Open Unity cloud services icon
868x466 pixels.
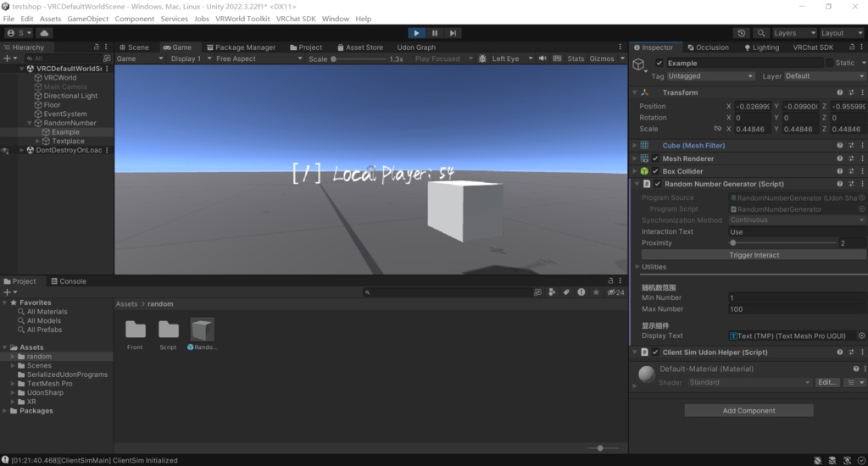coord(44,33)
